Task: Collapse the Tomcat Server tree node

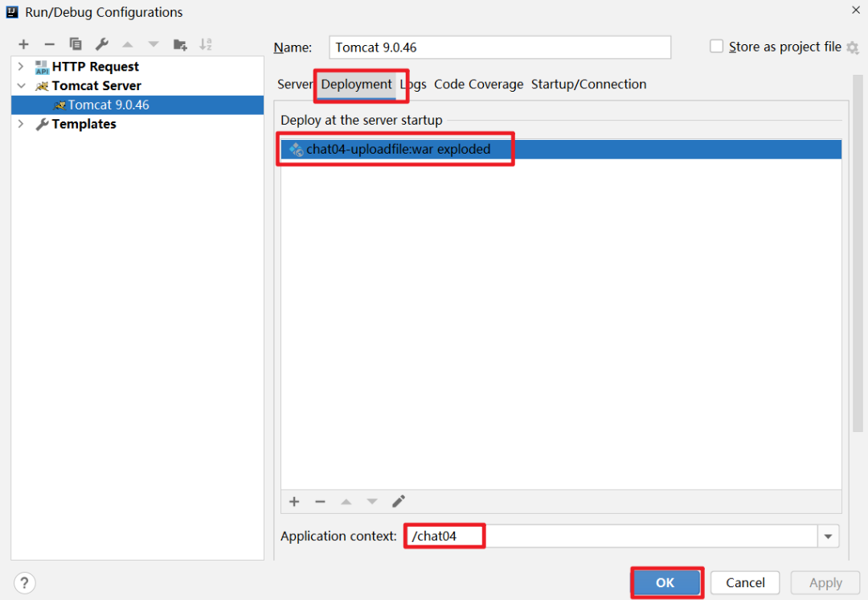Action: pos(21,86)
